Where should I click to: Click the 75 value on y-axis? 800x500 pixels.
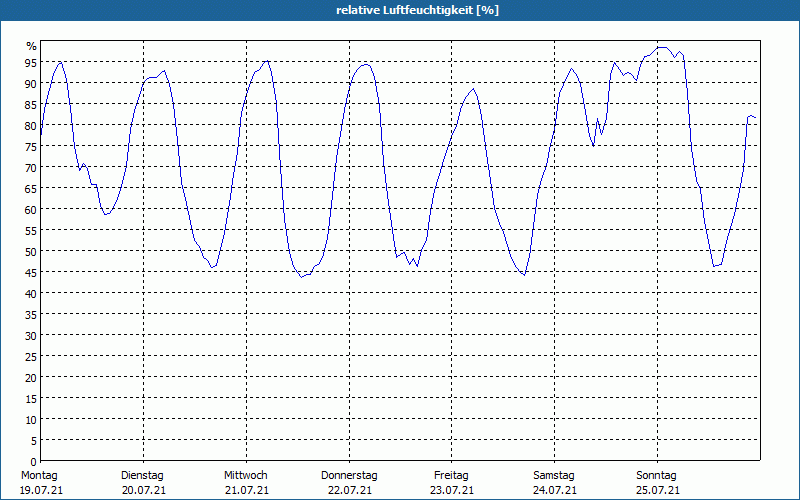click(30, 147)
